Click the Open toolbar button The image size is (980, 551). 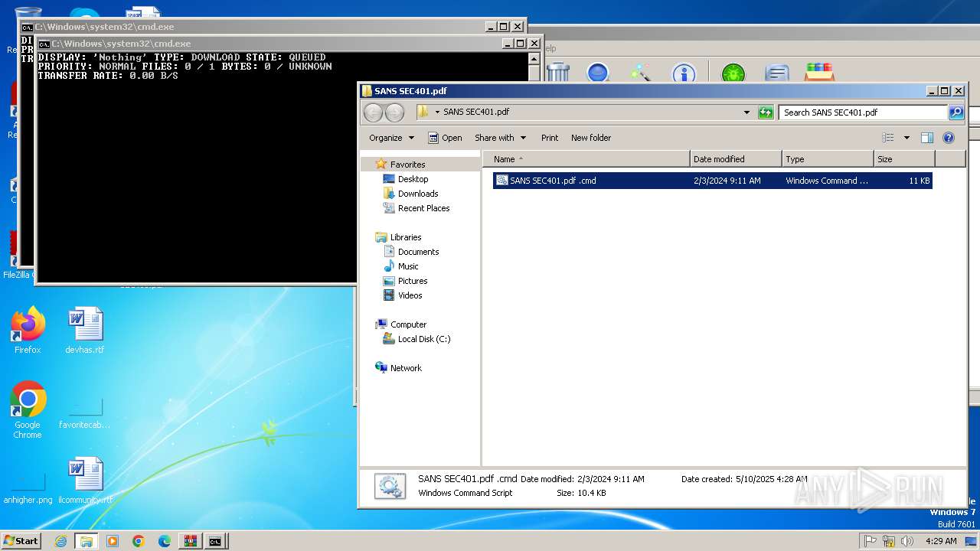point(445,138)
